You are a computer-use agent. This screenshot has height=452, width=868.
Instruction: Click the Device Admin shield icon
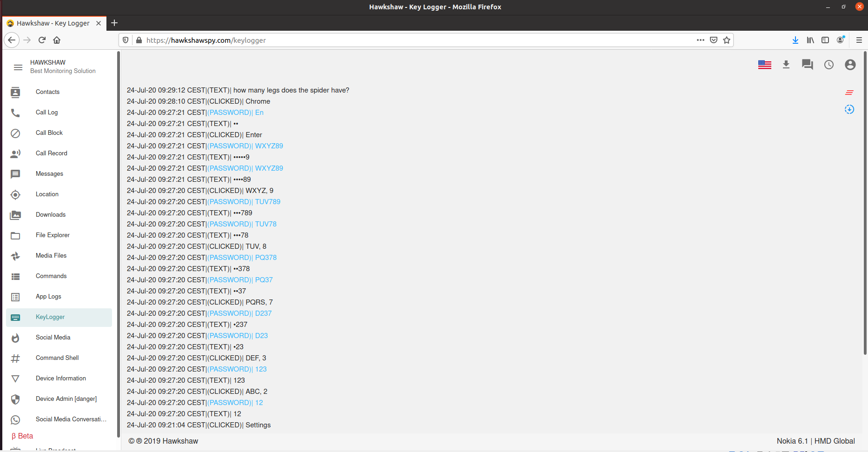(15, 399)
